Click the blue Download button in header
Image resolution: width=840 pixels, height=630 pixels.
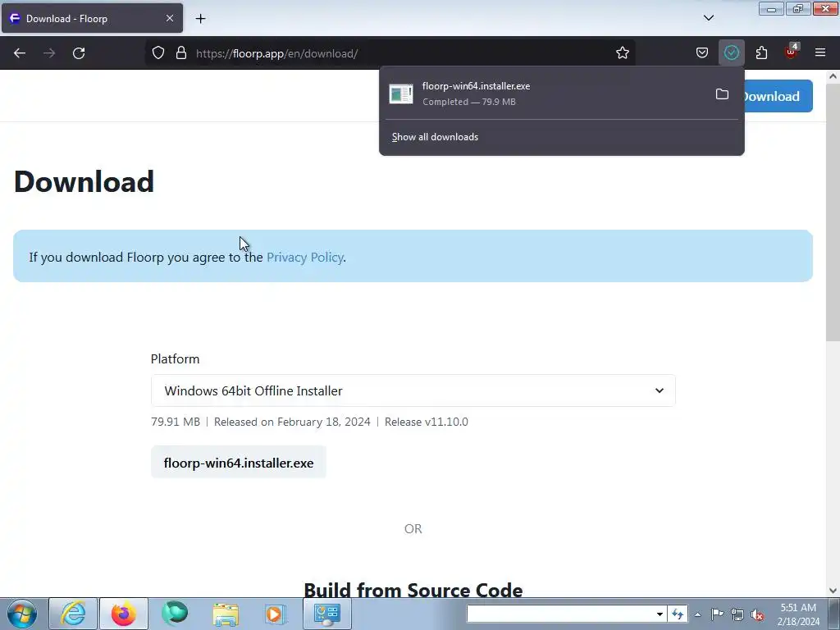(778, 97)
